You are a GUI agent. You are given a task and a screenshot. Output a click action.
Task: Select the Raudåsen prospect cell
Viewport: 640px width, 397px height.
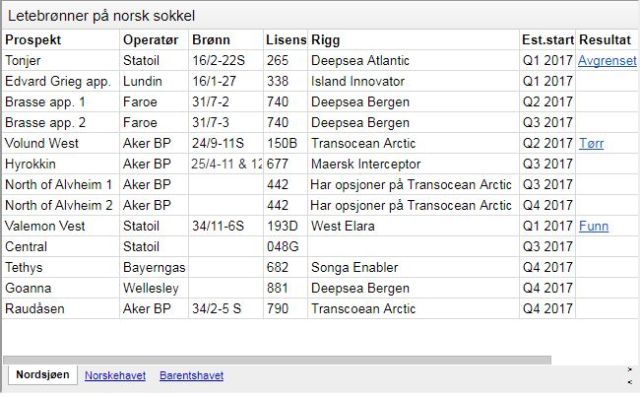61,309
